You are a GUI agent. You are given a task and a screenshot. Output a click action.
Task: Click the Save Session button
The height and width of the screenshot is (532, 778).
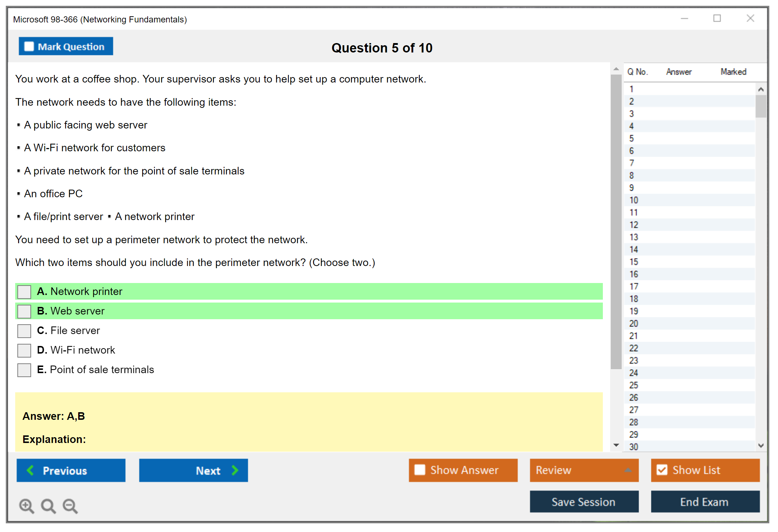pos(584,502)
